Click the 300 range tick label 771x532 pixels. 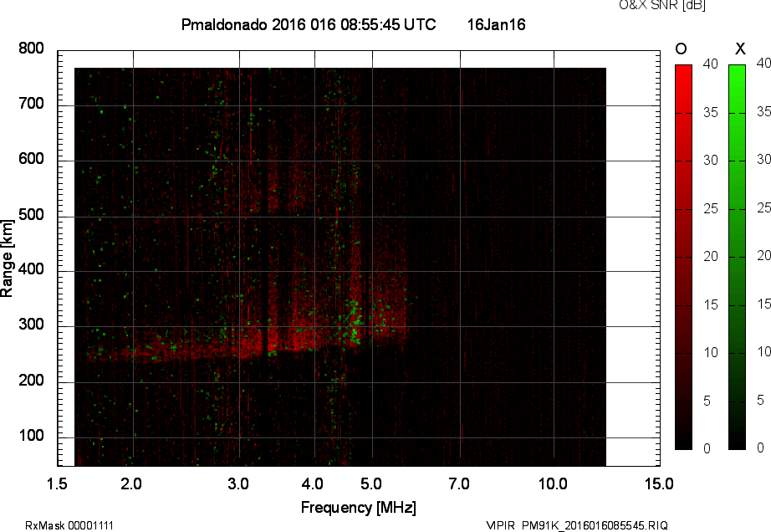31,325
